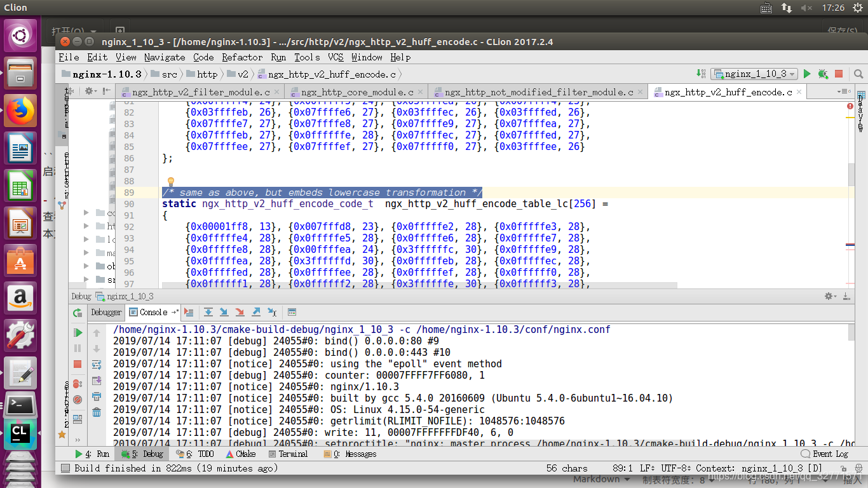Click Run to Cursor icon
The image size is (868, 488).
[x=272, y=312]
